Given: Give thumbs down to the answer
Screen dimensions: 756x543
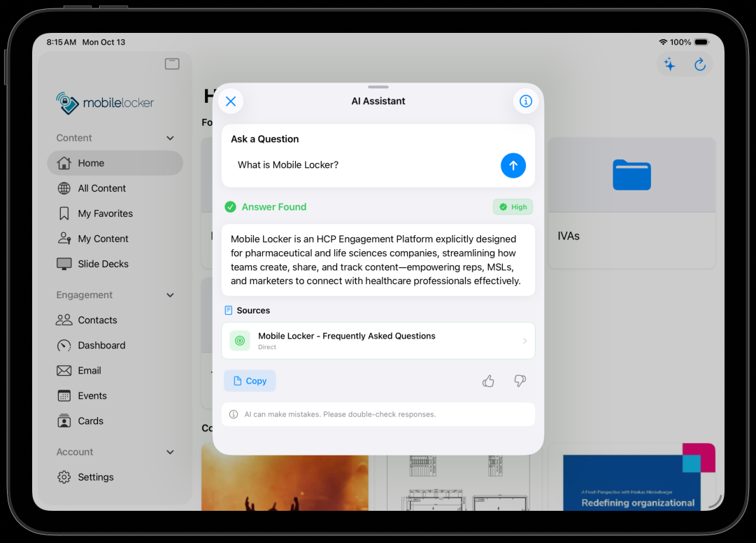Looking at the screenshot, I should pyautogui.click(x=520, y=381).
